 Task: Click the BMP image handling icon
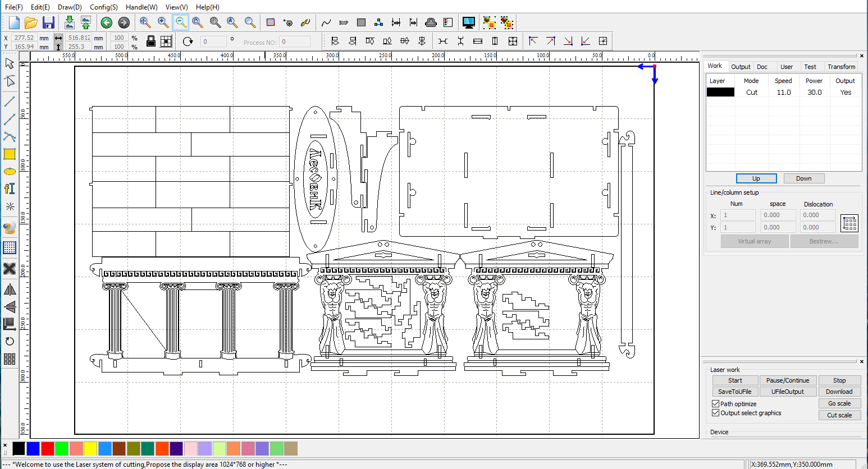[x=344, y=23]
